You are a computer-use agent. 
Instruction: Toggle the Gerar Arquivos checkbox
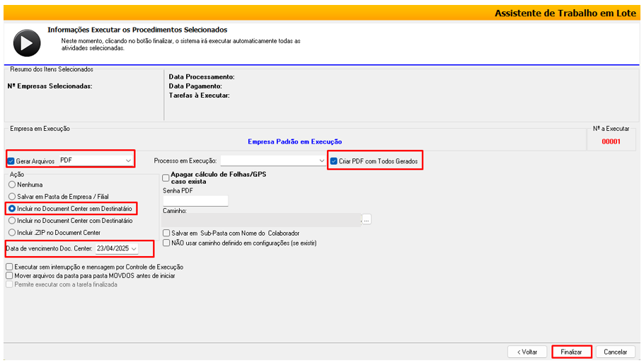click(x=11, y=161)
